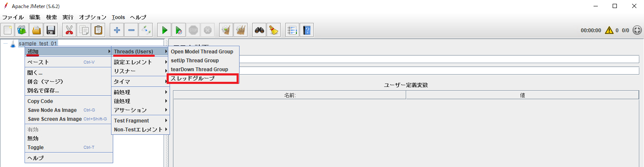
Task: Click the Help question mark icon
Action: 307,30
